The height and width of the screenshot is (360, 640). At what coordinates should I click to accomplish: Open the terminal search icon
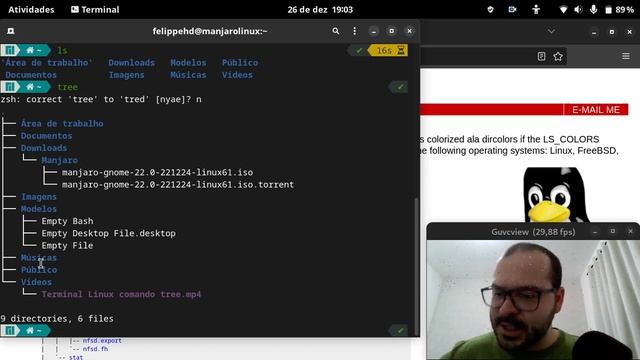click(x=336, y=31)
